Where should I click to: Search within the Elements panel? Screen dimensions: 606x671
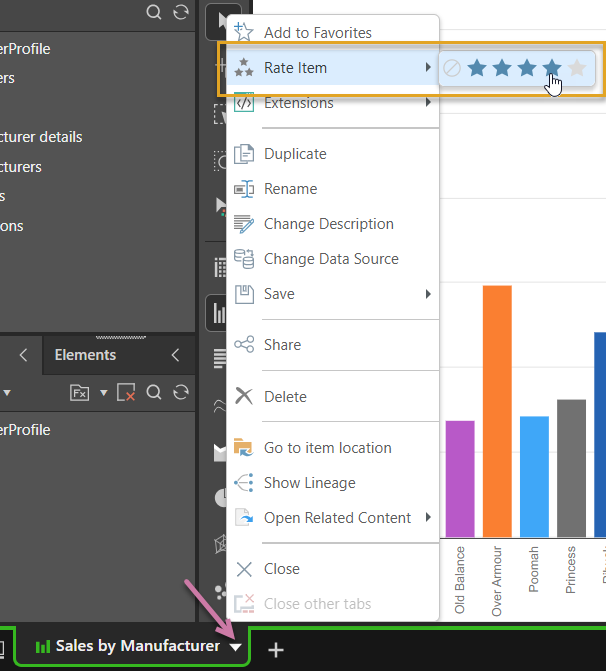click(154, 393)
